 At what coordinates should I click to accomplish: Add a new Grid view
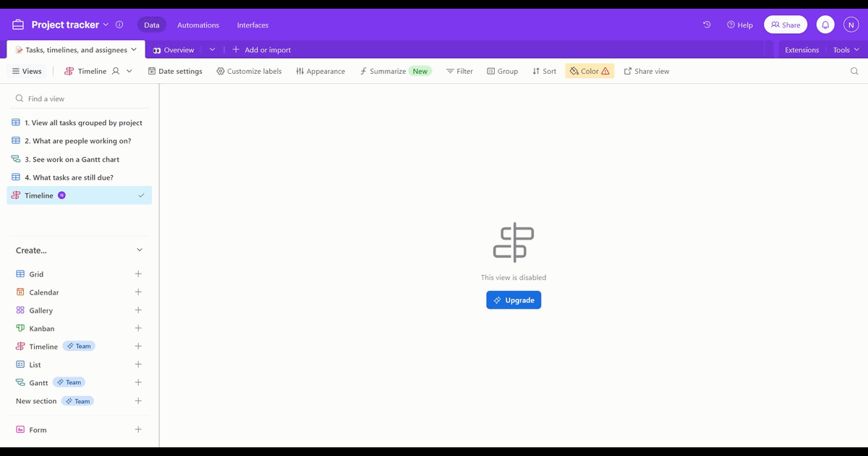coord(138,274)
